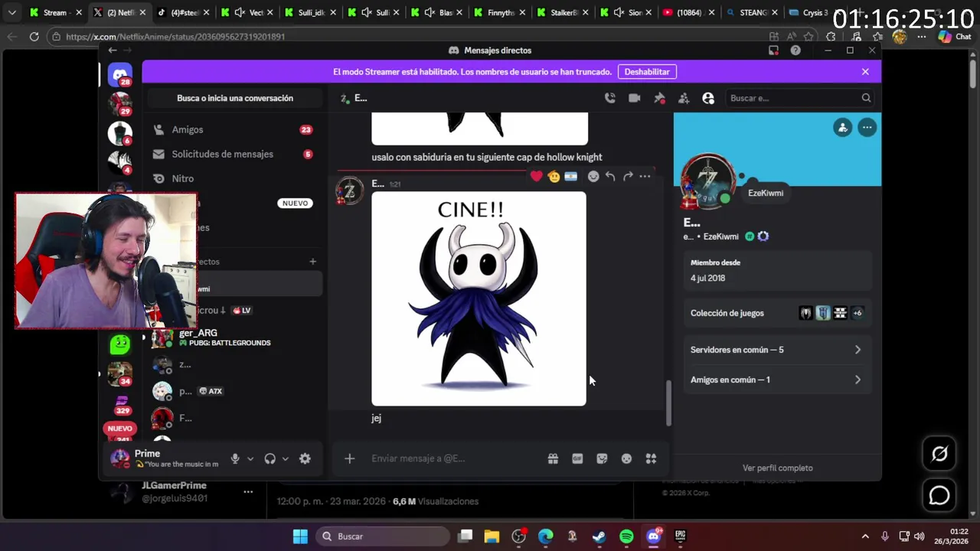Open Solicitudes de mensajes
This screenshot has height=551, width=980.
[234, 154]
